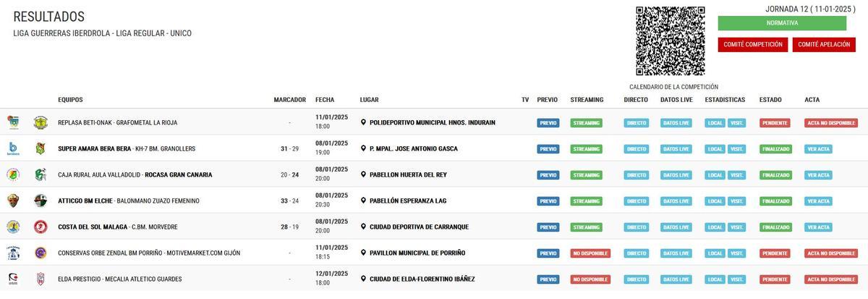Click the Costa del Sol Malaga logo

(13, 227)
